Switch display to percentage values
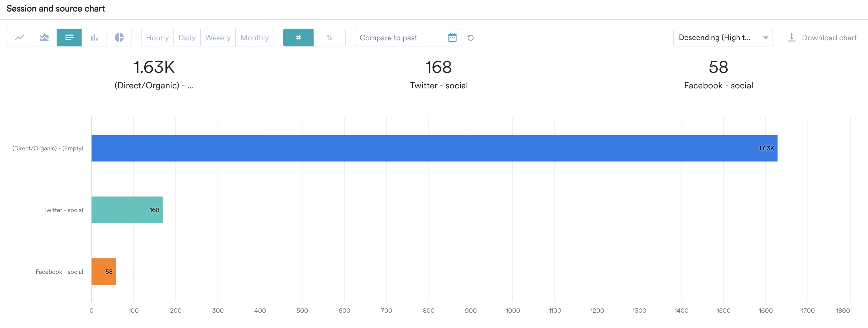Image resolution: width=868 pixels, height=328 pixels. (x=329, y=38)
